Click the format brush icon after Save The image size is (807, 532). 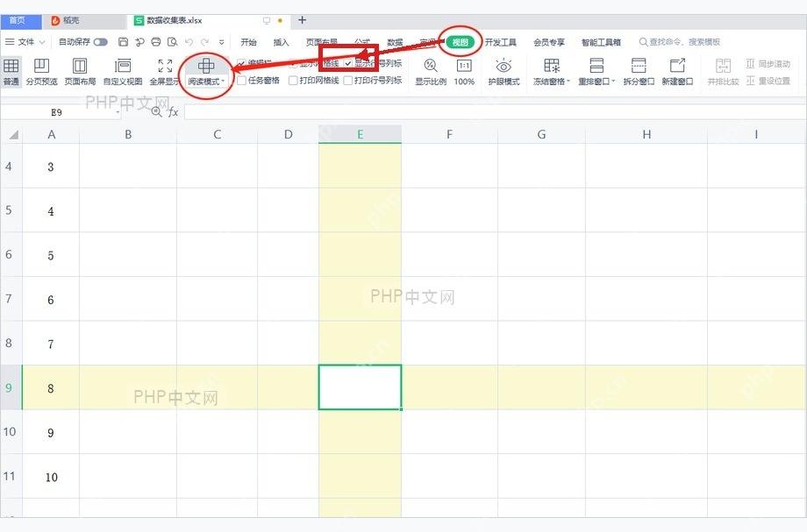(139, 42)
